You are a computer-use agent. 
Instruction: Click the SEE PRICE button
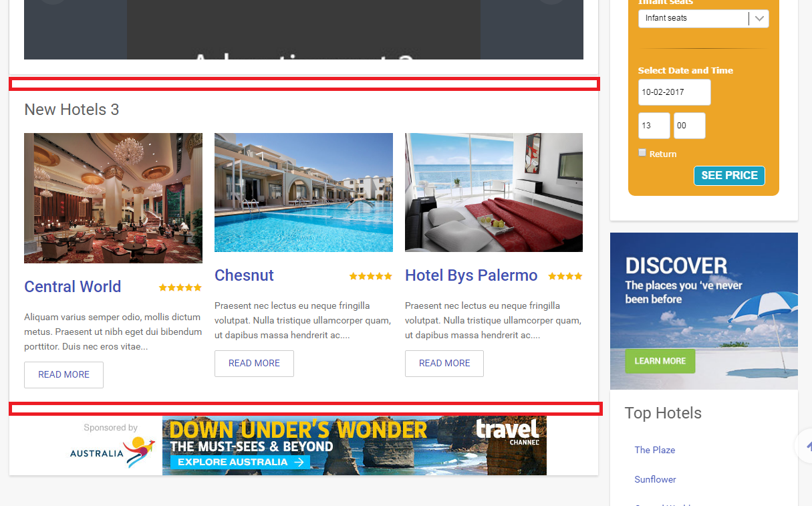(x=729, y=175)
